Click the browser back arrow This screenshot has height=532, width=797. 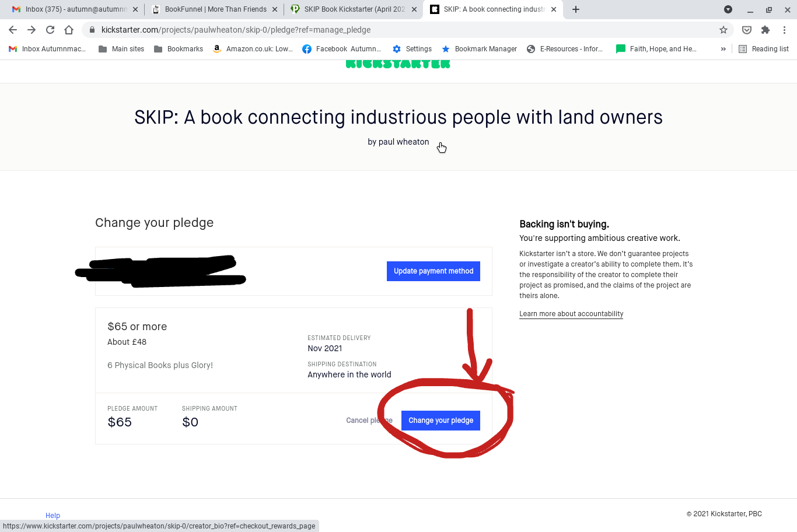tap(13, 30)
